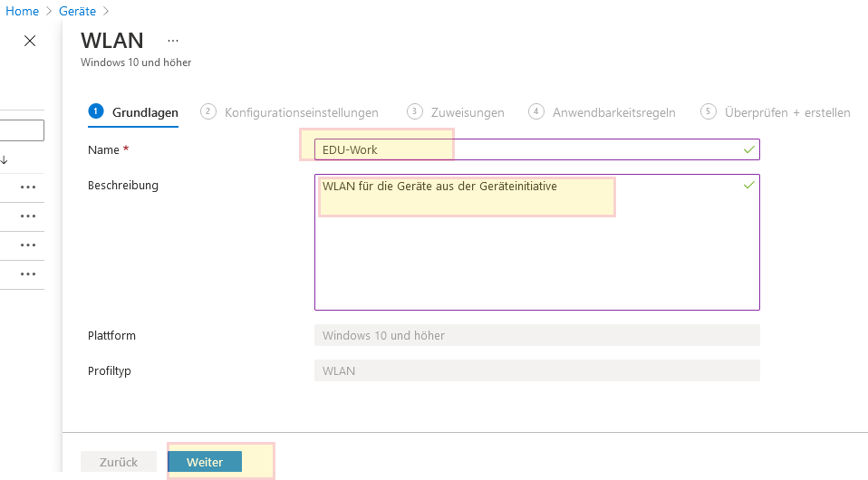868x480 pixels.
Task: Open the first row's ellipsis menu in the left list
Action: pyautogui.click(x=28, y=187)
